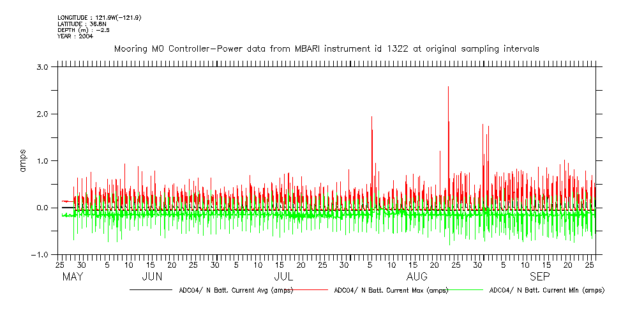Image resolution: width=644 pixels, height=322 pixels.
Task: Click the JUN month label
Action: coord(152,277)
